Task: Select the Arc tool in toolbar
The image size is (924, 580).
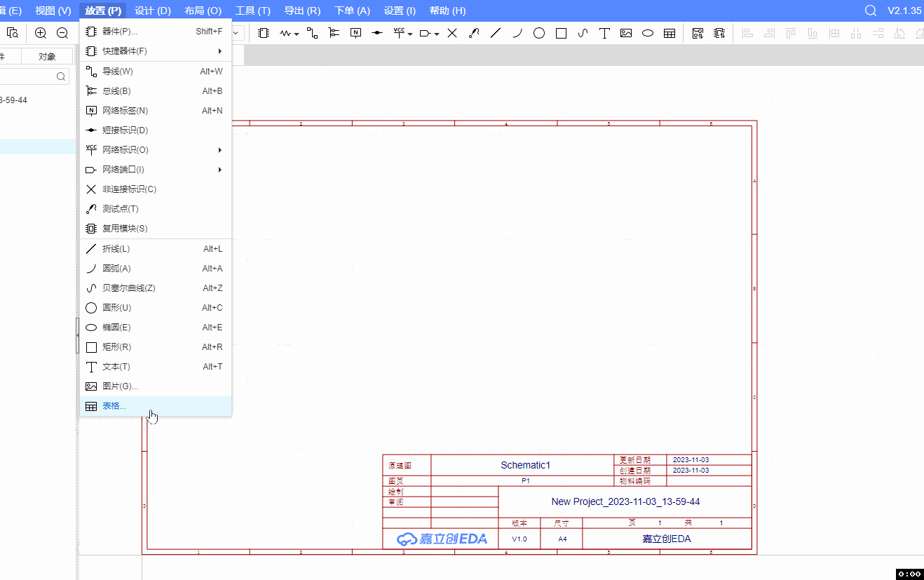Action: tap(517, 33)
